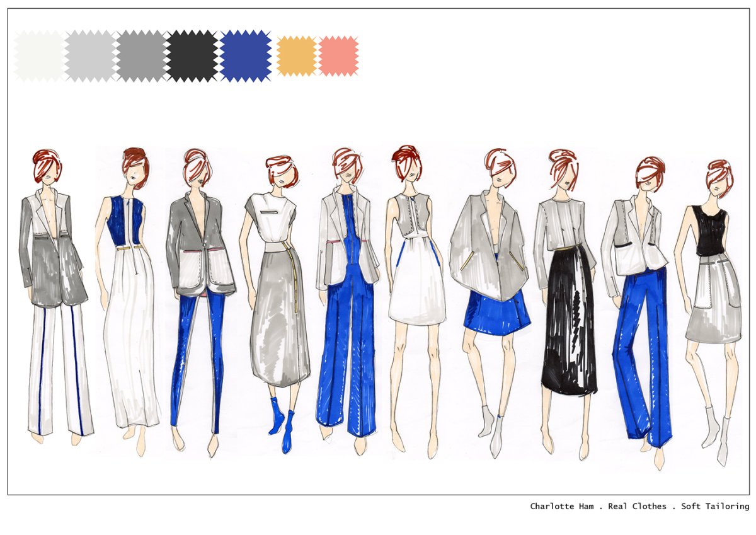The width and height of the screenshot is (756, 535).
Task: Click the figure wearing blue ankle boots
Action: coord(279,302)
